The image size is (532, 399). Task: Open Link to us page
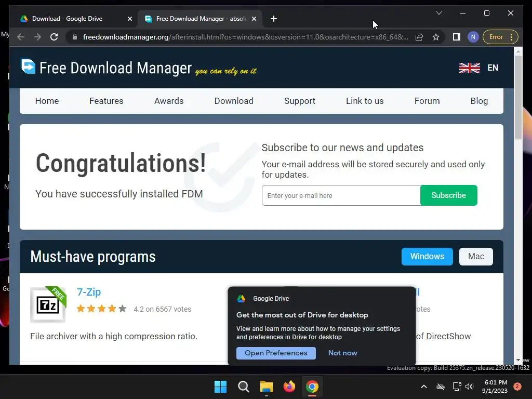coord(365,101)
